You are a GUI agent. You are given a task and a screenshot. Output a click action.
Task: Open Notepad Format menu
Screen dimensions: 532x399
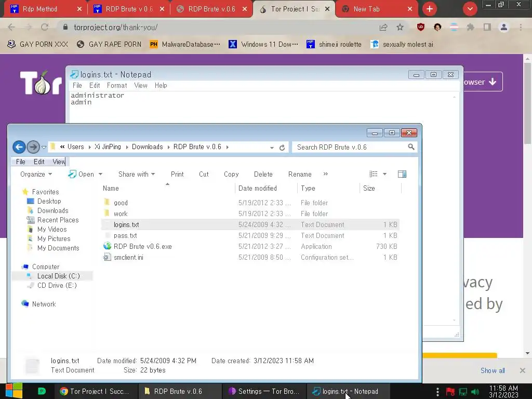pos(117,86)
